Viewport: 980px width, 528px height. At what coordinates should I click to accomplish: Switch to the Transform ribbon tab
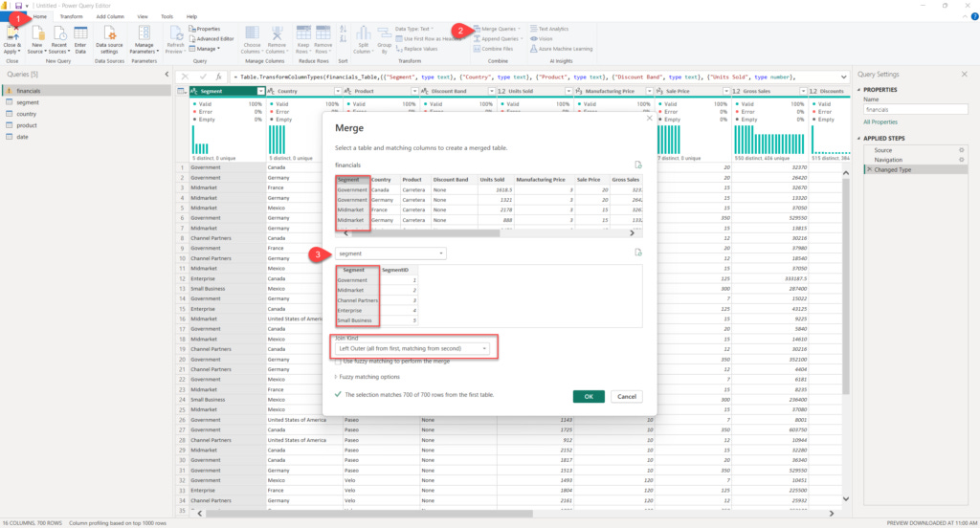[71, 17]
